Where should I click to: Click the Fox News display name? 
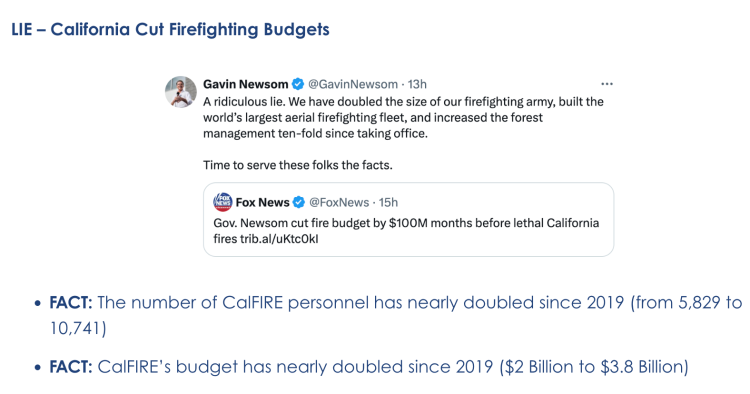263,202
